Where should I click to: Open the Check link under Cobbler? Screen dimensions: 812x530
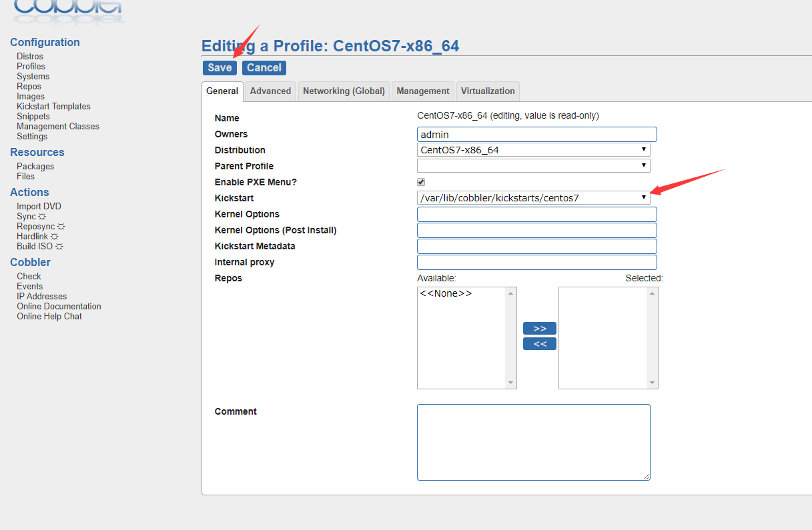(29, 277)
